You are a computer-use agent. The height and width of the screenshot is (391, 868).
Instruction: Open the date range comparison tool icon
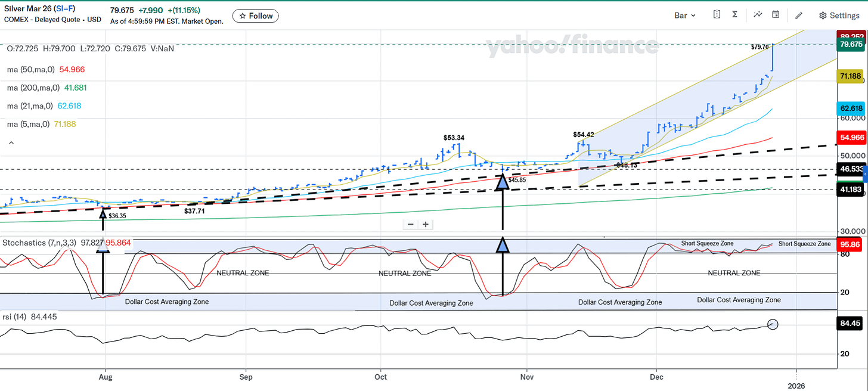pos(717,15)
